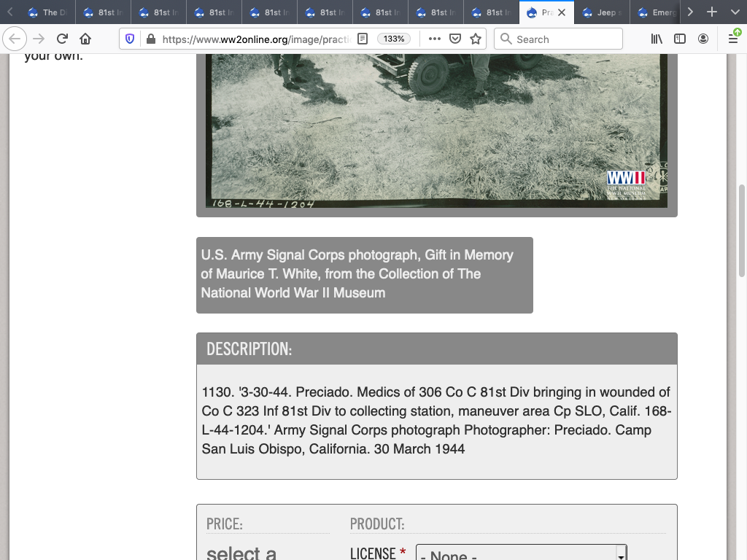Switch to the Emerg tab

click(x=657, y=12)
